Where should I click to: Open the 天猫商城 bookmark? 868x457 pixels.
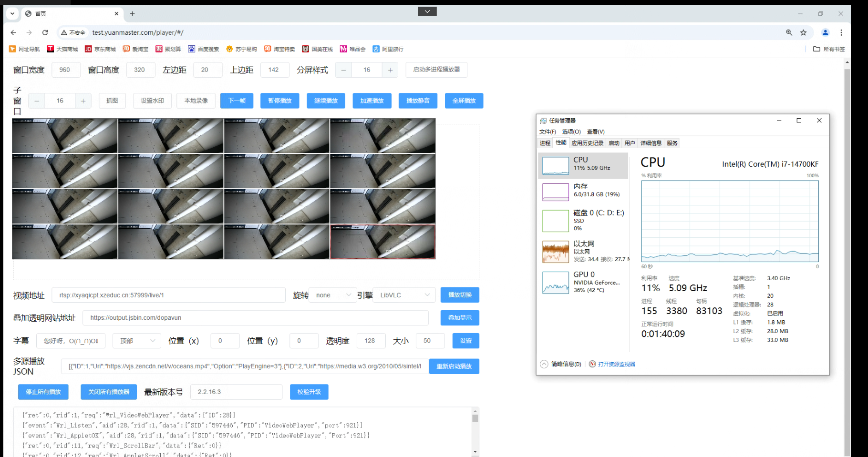pos(62,49)
